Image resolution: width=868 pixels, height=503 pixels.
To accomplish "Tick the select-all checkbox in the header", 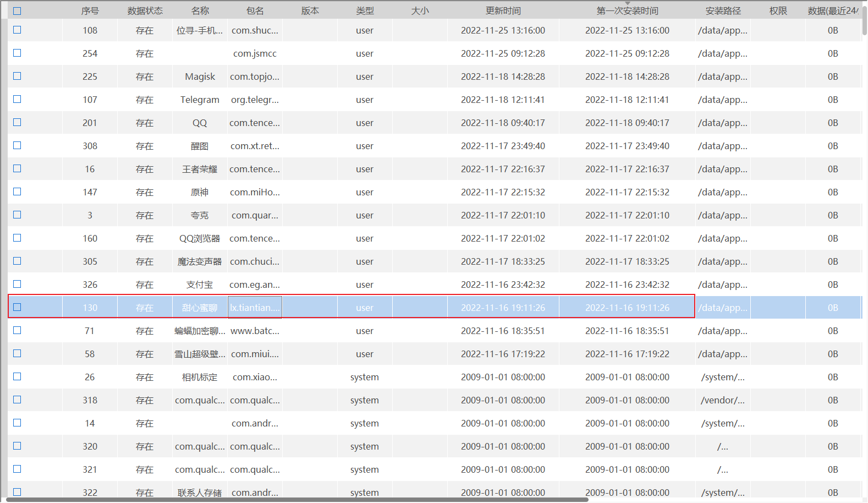I will (x=17, y=11).
